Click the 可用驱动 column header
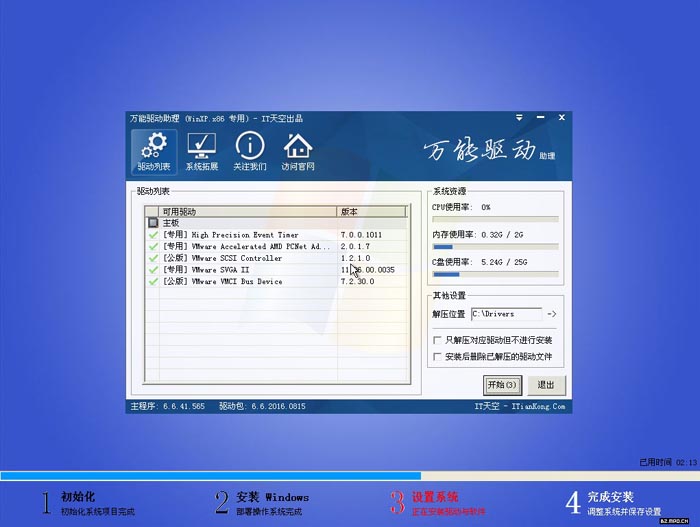700x527 pixels. [x=240, y=212]
